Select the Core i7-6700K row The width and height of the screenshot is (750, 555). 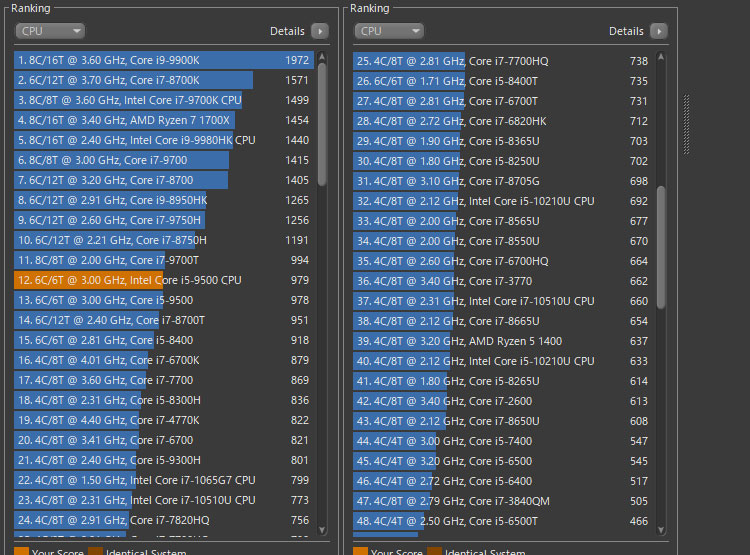[164, 360]
